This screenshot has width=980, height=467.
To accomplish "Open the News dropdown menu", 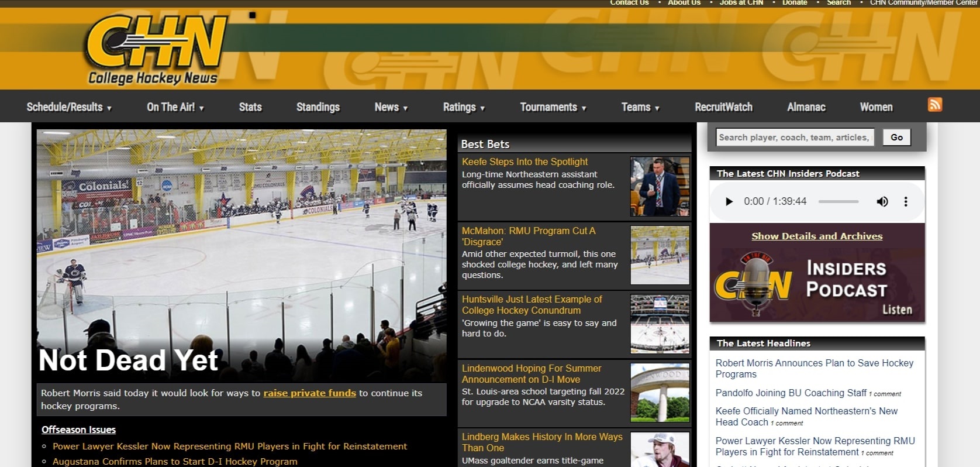I will coord(391,107).
